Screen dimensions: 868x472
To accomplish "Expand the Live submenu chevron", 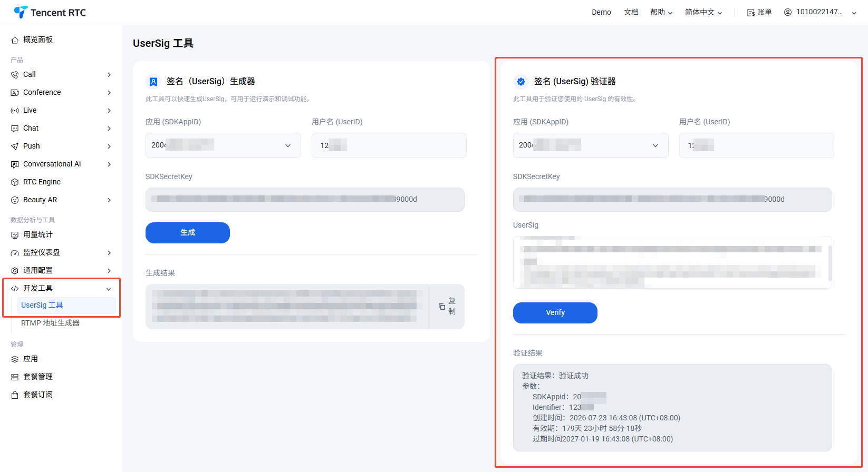I will click(109, 111).
